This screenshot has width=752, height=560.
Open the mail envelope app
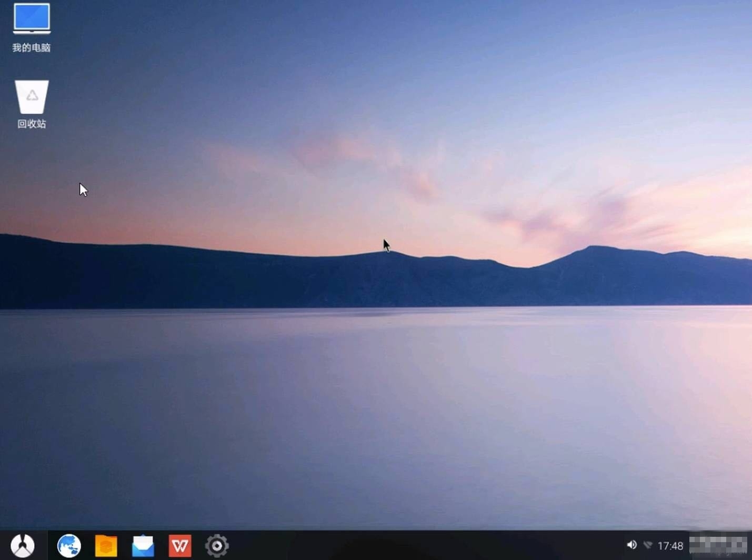(143, 545)
